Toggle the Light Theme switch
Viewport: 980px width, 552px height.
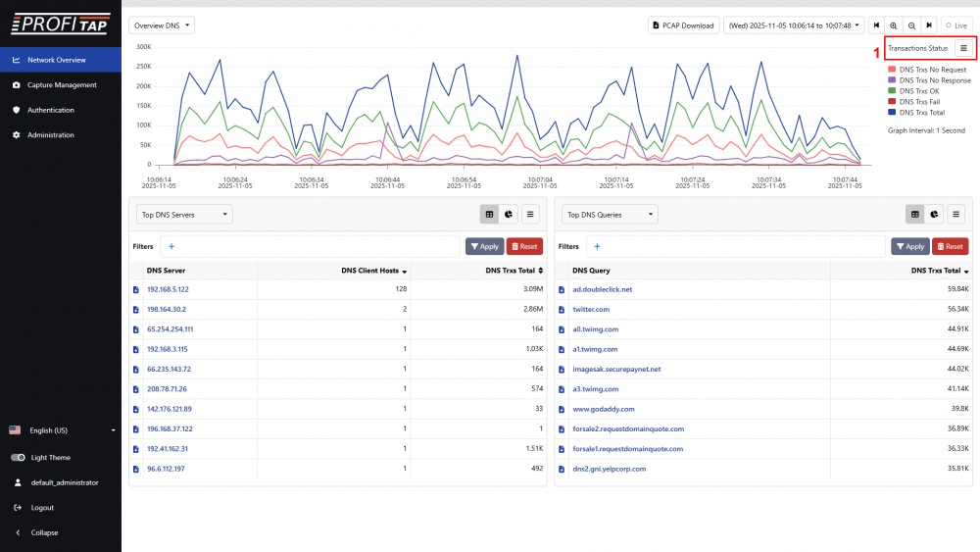tap(18, 458)
